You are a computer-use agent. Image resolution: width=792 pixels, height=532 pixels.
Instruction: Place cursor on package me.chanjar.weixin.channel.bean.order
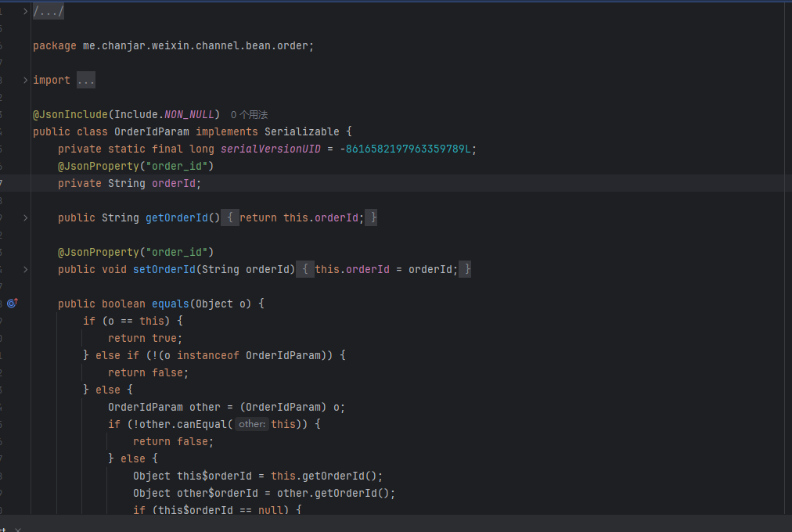(173, 46)
